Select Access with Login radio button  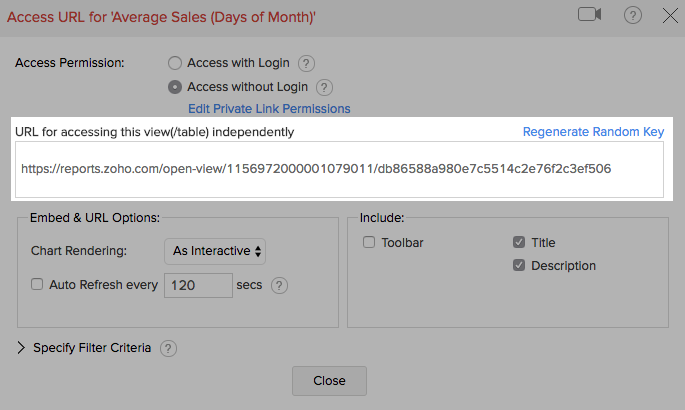click(175, 63)
